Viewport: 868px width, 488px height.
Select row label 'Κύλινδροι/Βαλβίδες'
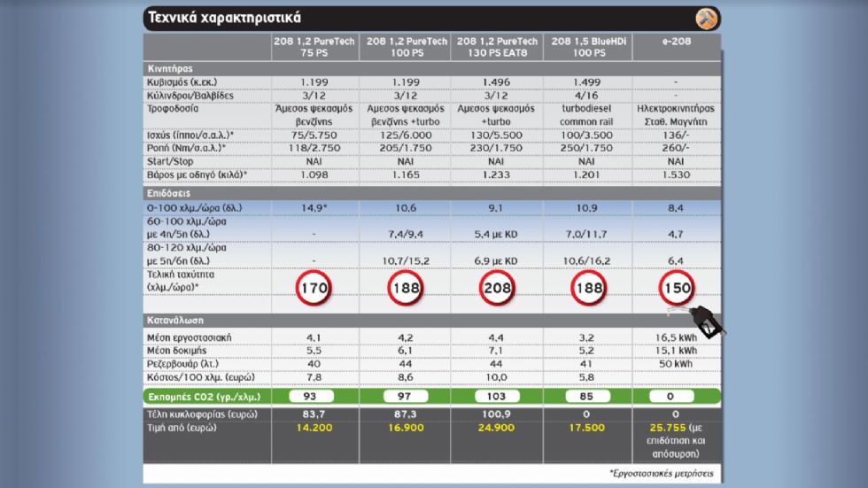[190, 95]
